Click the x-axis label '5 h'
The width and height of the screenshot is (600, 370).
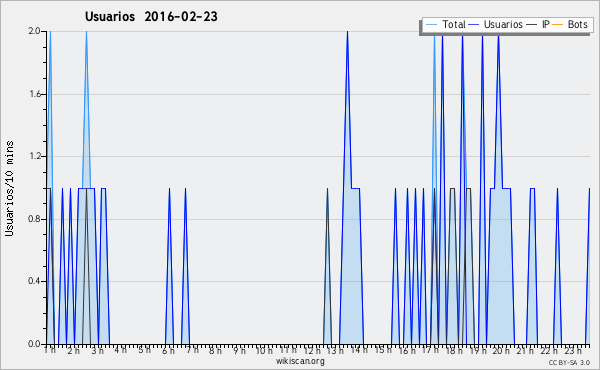[x=144, y=350]
